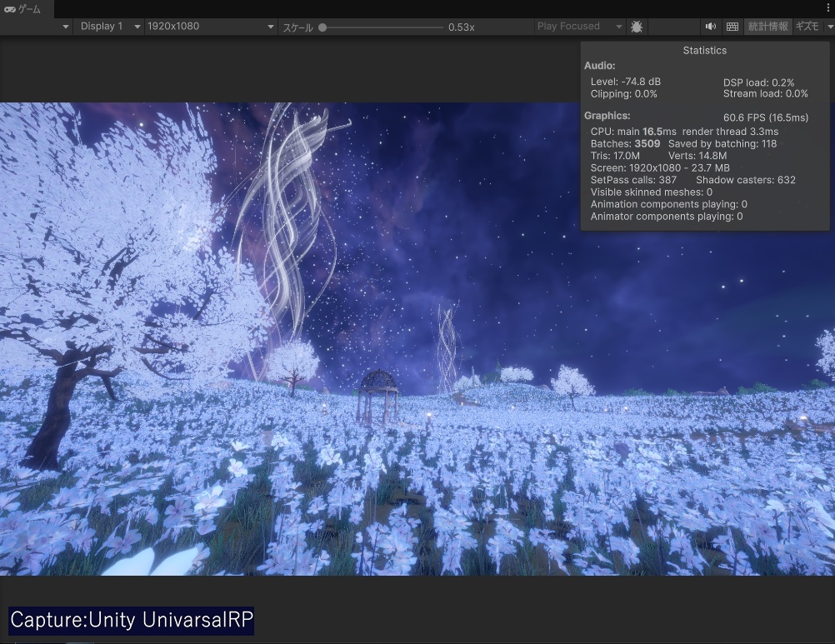Click the Screen: 1920x1080 - 23.7 MB line
835x644 pixels.
(660, 167)
